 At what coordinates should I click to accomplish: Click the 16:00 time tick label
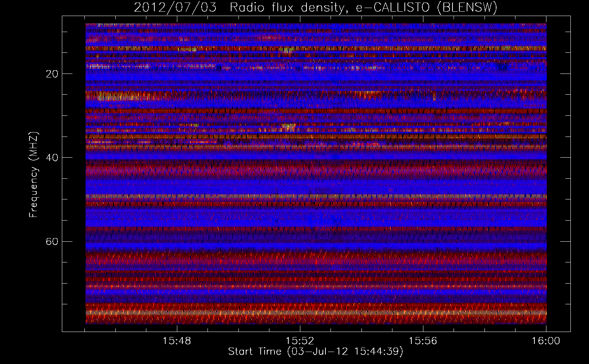coord(546,341)
